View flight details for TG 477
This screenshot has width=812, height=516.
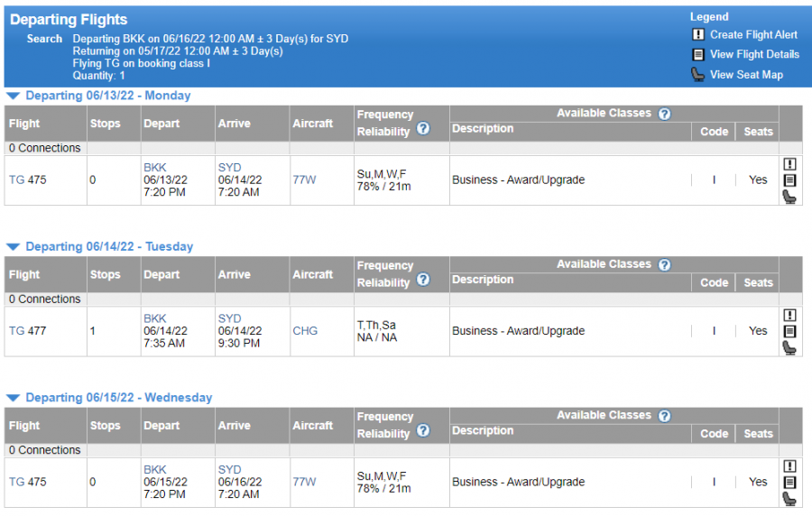(789, 331)
